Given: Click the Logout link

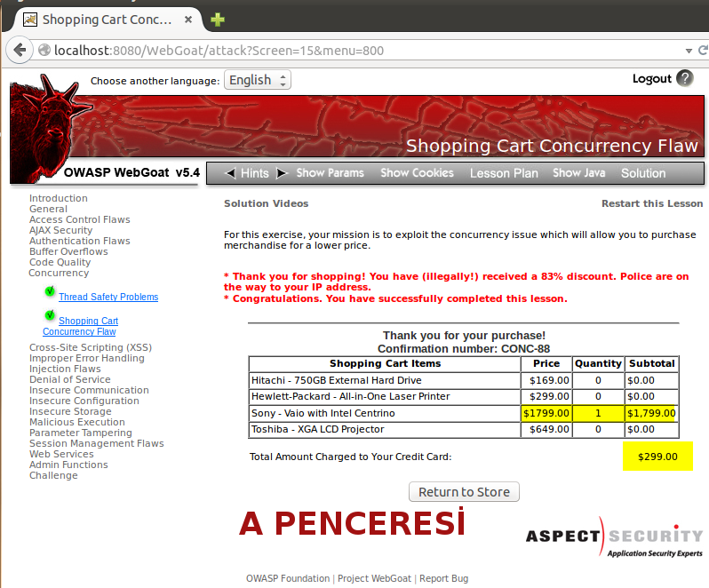Looking at the screenshot, I should (651, 79).
